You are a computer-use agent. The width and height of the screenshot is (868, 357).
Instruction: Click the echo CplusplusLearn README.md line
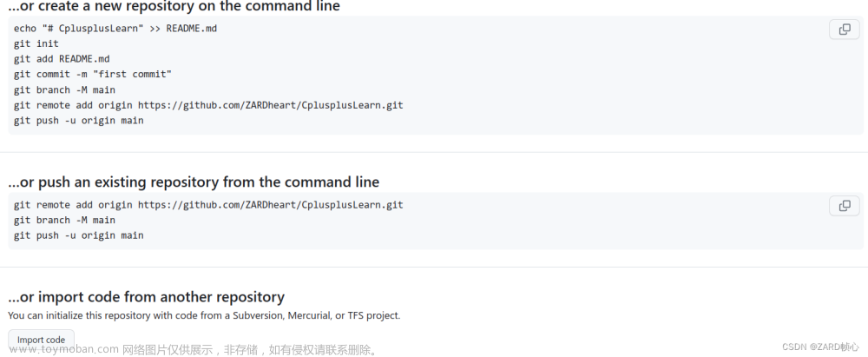115,29
